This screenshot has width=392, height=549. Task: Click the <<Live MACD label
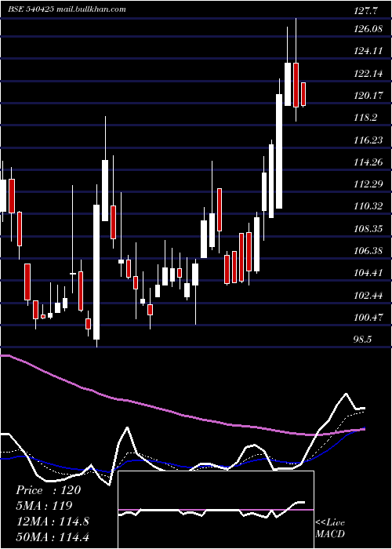[x=330, y=528]
